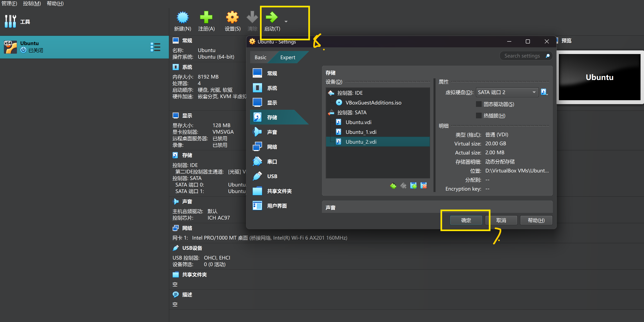This screenshot has height=322, width=644.
Task: Expand the Start (启动) button dropdown arrow
Action: [286, 22]
